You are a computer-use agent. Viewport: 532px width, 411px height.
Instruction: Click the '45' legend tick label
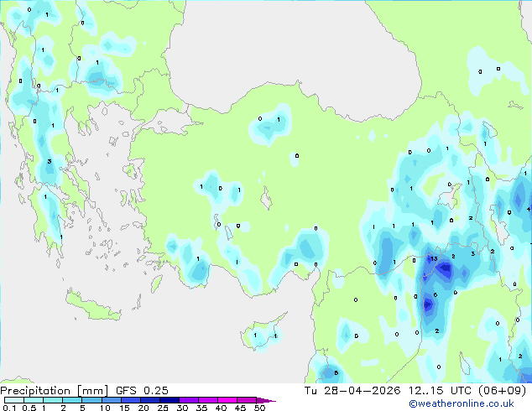[x=240, y=408]
